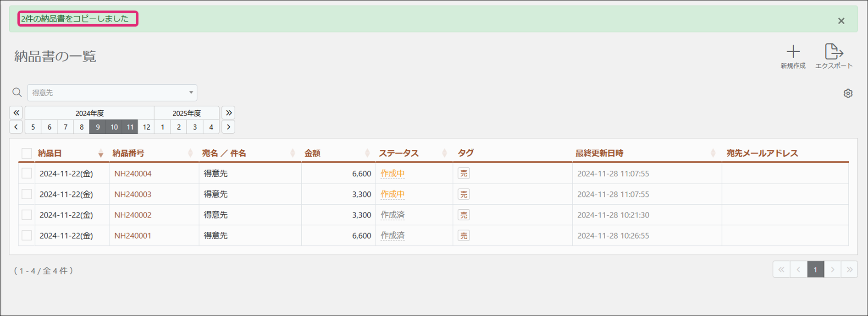Go to previous month single arrow
Screen dimensions: 868x316
pyautogui.click(x=16, y=127)
